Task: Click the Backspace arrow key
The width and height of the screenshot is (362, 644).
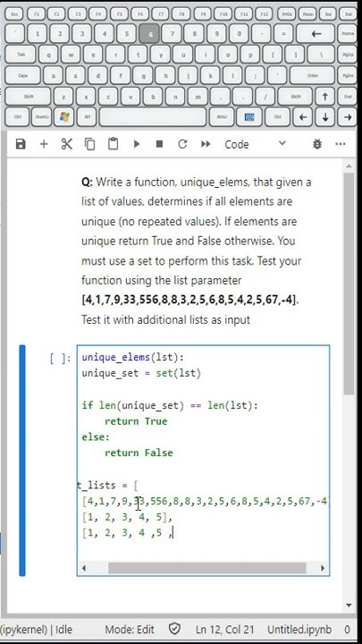Action: (316, 34)
